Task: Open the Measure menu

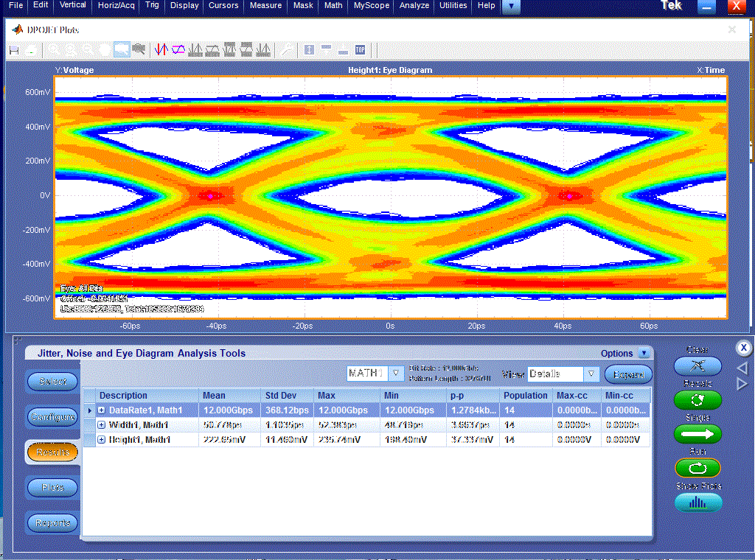Action: (x=265, y=5)
